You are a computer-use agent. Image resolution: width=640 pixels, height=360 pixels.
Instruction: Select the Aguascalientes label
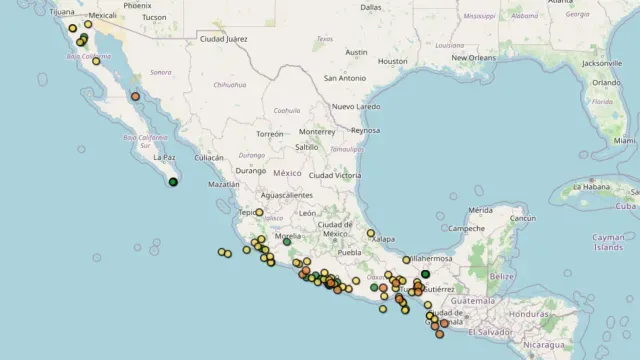[x=287, y=195]
